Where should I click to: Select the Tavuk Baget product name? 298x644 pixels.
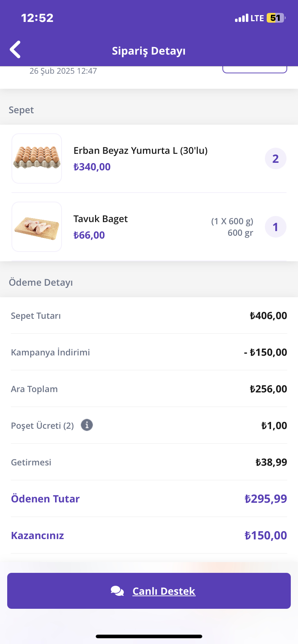click(x=101, y=219)
